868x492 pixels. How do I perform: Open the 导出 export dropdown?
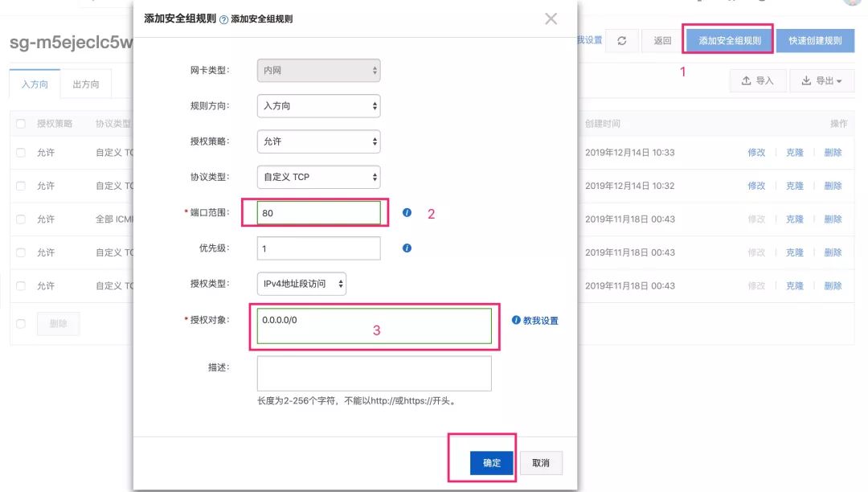(822, 81)
